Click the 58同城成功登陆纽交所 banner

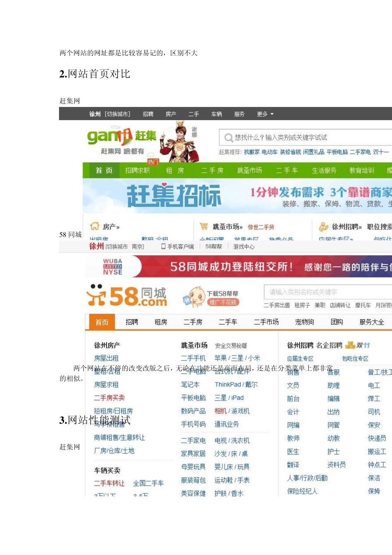[x=239, y=266]
